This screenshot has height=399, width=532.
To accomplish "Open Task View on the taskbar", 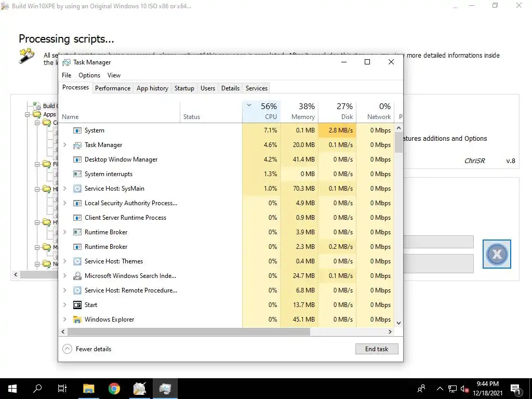I will click(x=62, y=389).
